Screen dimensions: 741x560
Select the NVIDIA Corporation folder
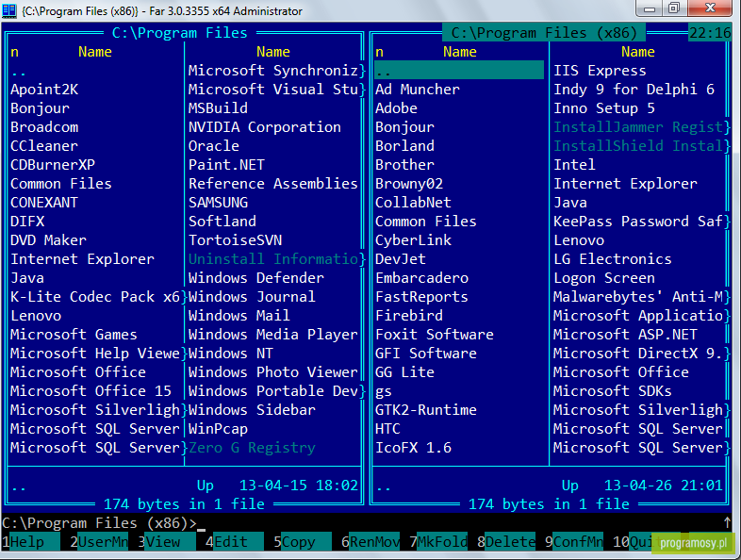tap(265, 127)
